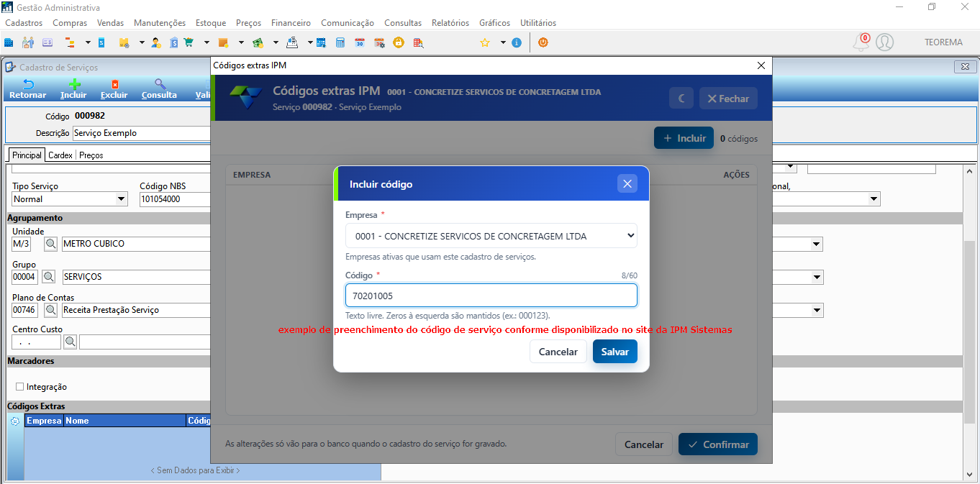Open the Grupo lookup magnifier
The width and height of the screenshot is (980, 484).
pyautogui.click(x=48, y=277)
